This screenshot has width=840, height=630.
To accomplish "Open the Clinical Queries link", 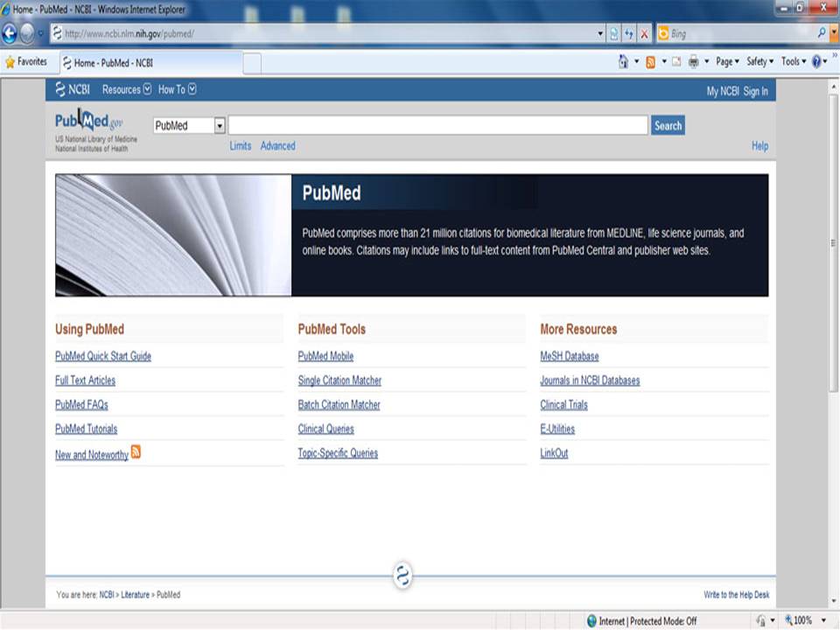I will coord(325,429).
